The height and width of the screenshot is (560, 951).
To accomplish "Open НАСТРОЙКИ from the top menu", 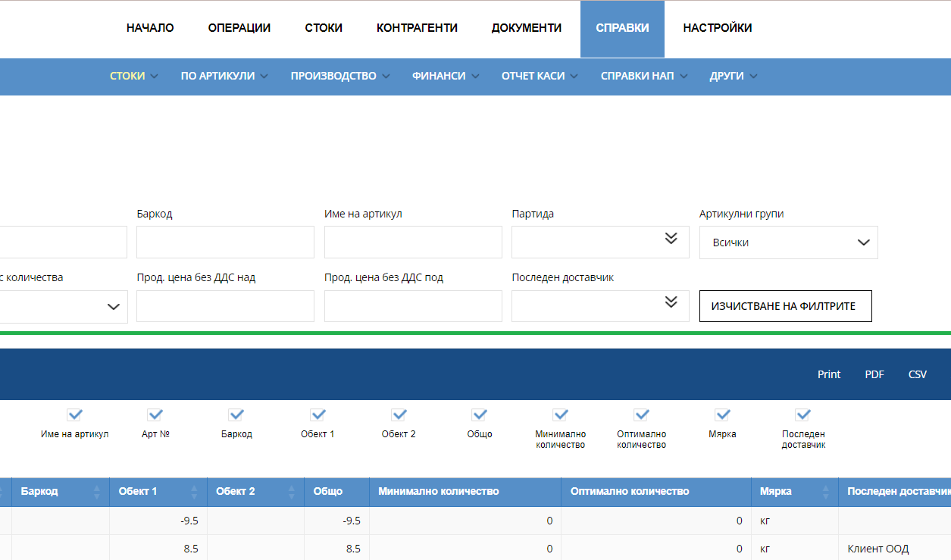I will click(718, 28).
